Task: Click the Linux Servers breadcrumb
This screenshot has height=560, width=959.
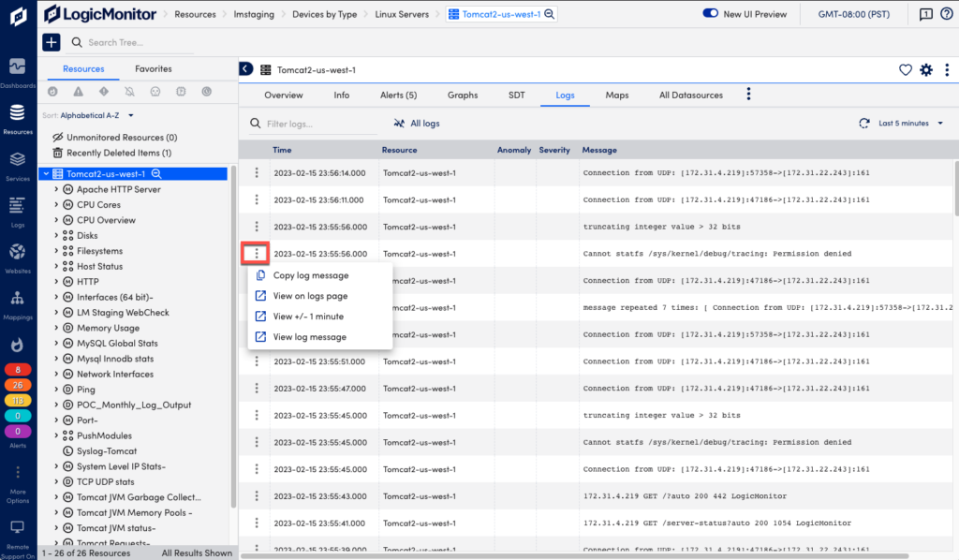Action: pos(402,14)
